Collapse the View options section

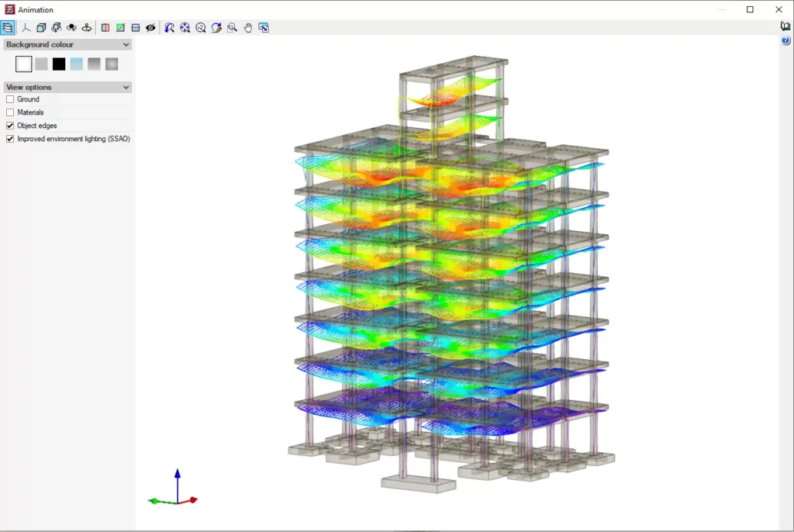tap(126, 88)
